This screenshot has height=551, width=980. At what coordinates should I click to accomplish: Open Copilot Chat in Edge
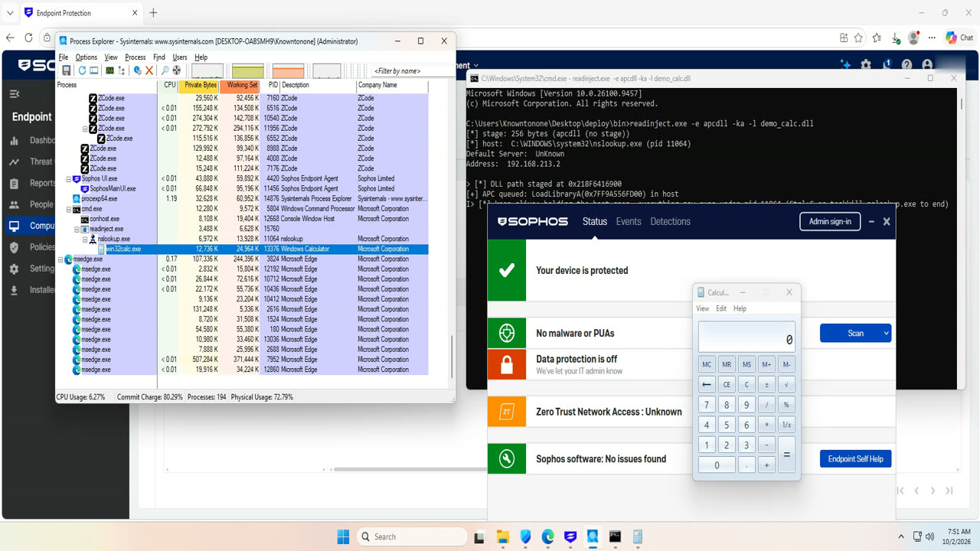tap(959, 37)
